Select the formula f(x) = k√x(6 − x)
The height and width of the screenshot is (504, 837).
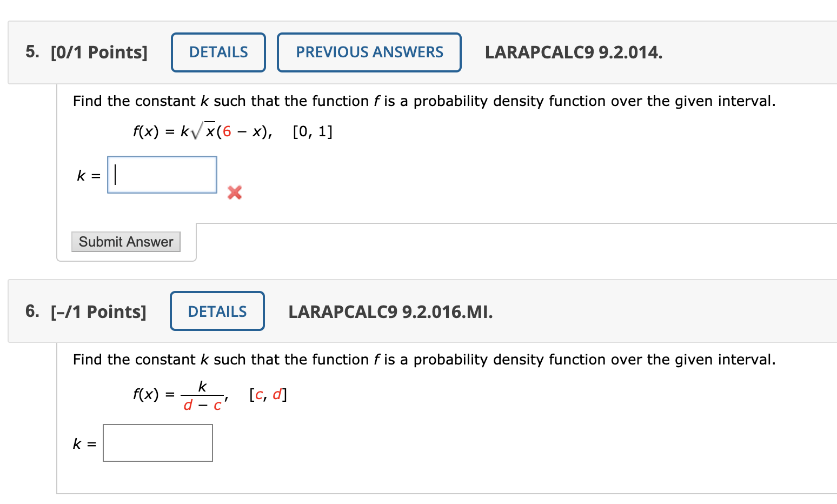pyautogui.click(x=203, y=130)
